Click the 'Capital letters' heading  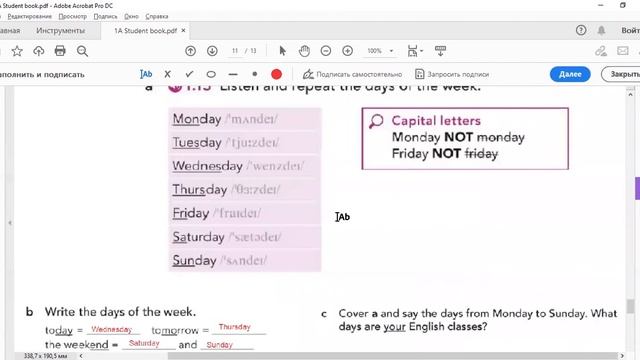tap(436, 120)
